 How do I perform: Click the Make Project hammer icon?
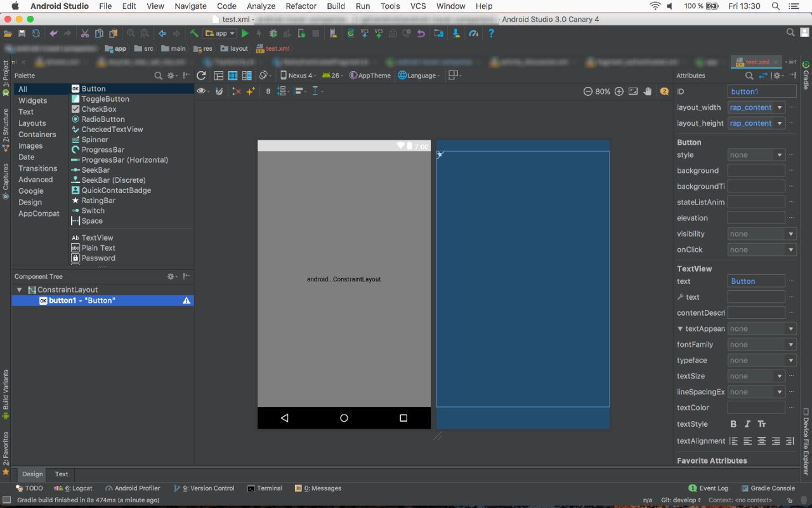tap(194, 33)
